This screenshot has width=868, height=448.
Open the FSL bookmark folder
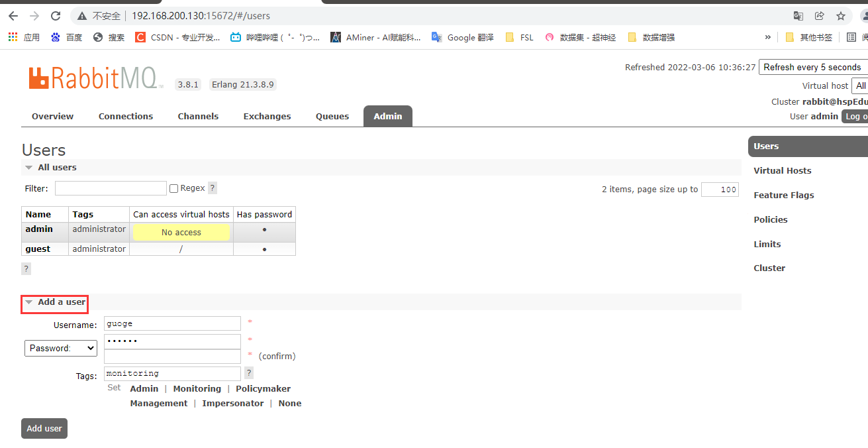tap(519, 37)
